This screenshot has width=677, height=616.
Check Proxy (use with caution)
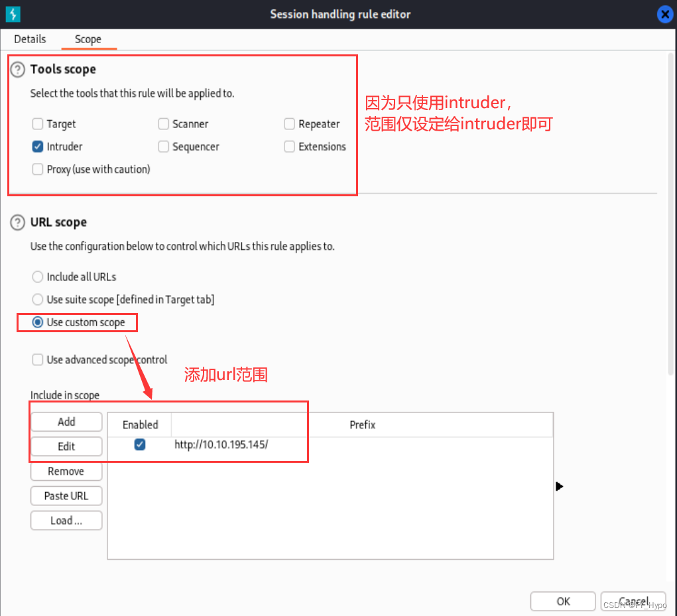click(38, 169)
